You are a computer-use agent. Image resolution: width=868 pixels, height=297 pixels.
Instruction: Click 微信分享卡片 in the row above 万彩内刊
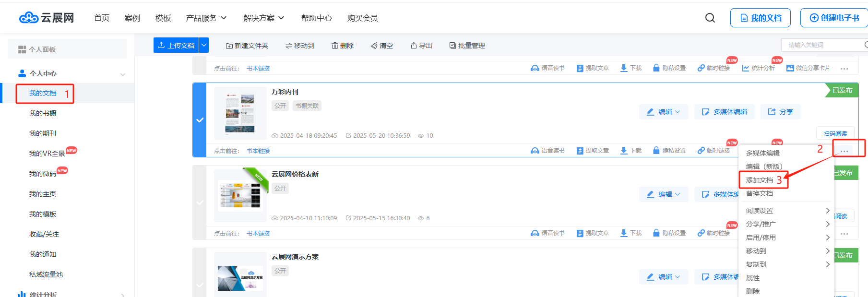(808, 68)
